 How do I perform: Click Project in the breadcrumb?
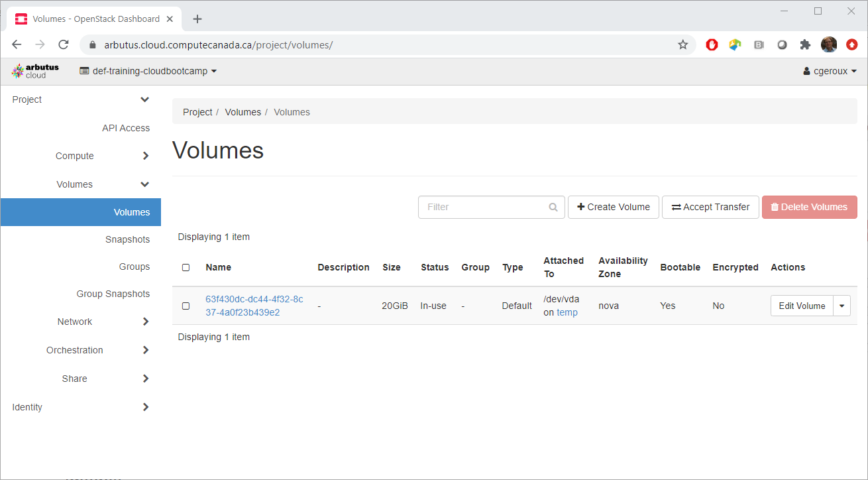point(197,112)
